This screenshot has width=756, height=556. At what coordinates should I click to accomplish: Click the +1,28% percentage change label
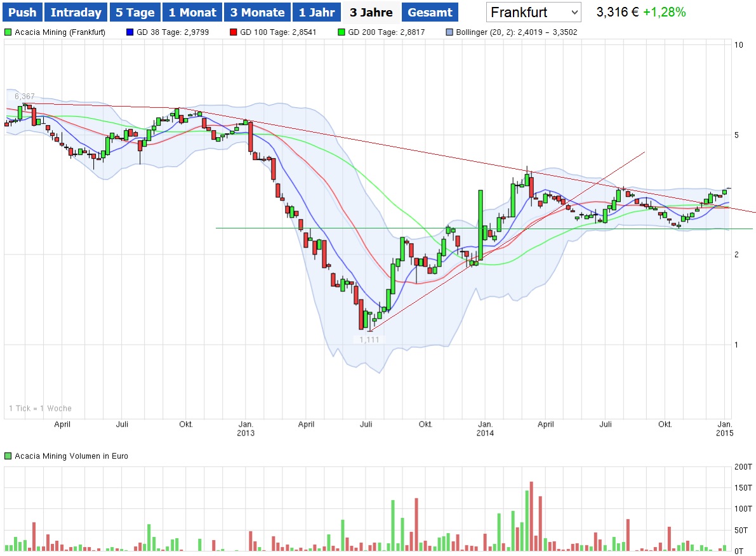664,12
